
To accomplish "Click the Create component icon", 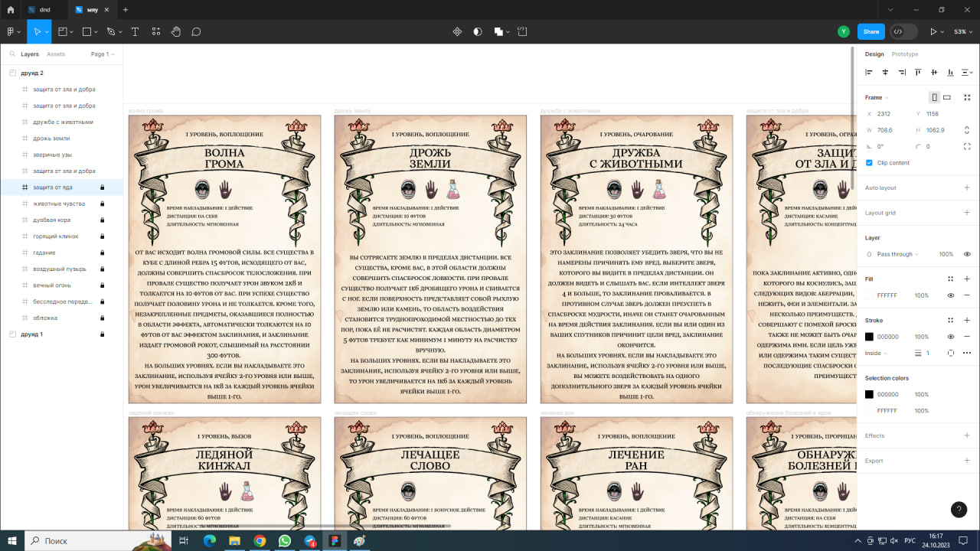I will click(457, 31).
